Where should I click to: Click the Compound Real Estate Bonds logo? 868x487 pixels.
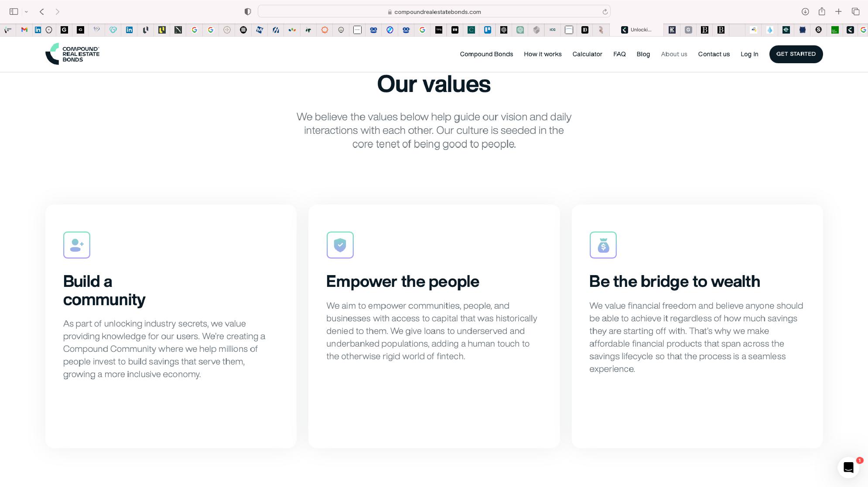(x=72, y=54)
